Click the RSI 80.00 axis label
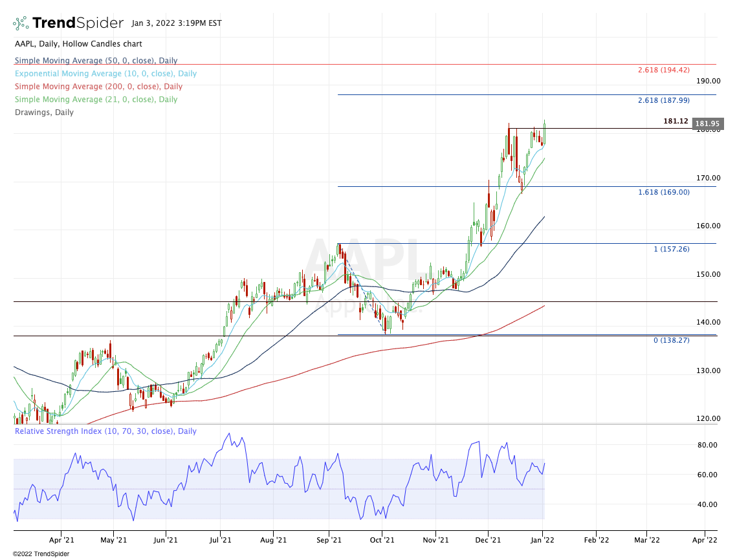The height and width of the screenshot is (560, 737). 707,445
